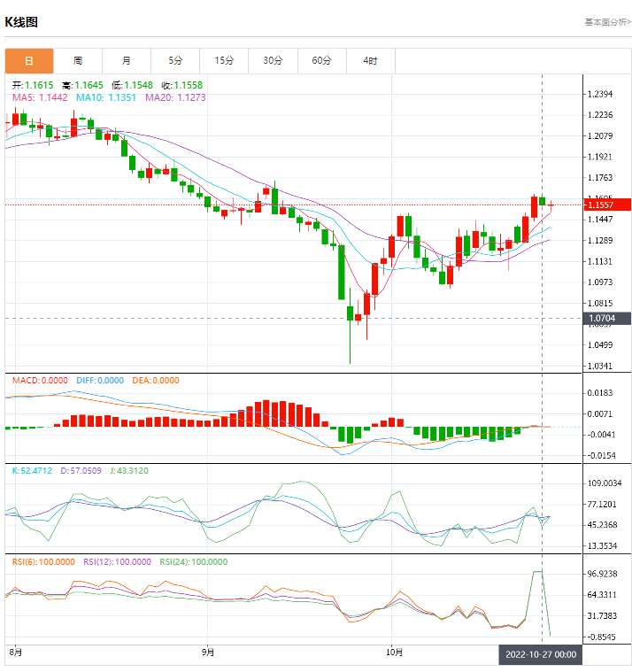
Task: Click the MA20: 1.1273 legend
Action: [x=175, y=97]
